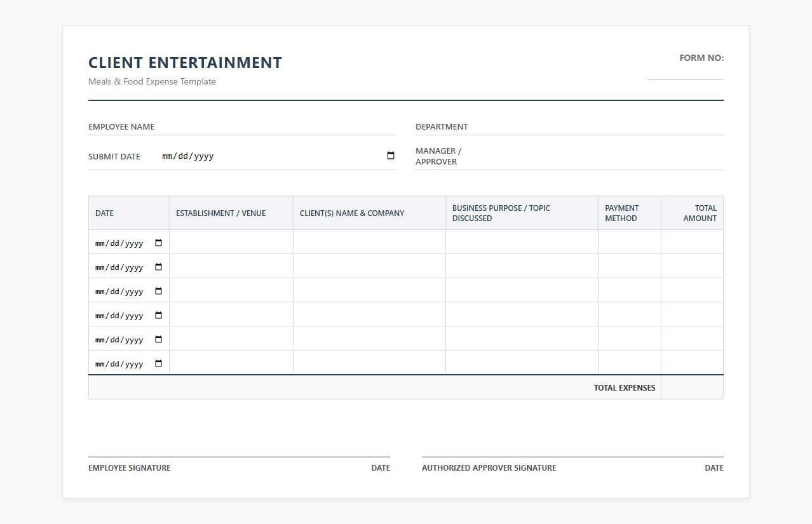
Task: Click the Authorized Approver Signature label
Action: (x=489, y=468)
